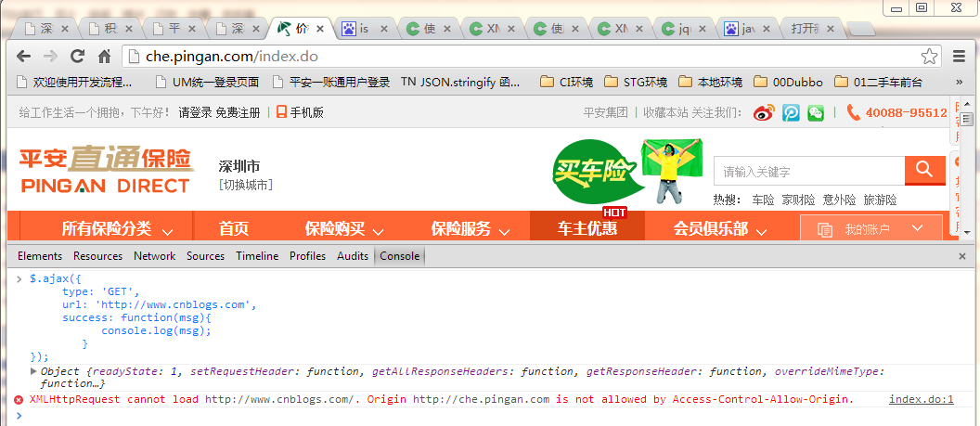
Task: Switch to Sources devtools tab
Action: [x=206, y=256]
